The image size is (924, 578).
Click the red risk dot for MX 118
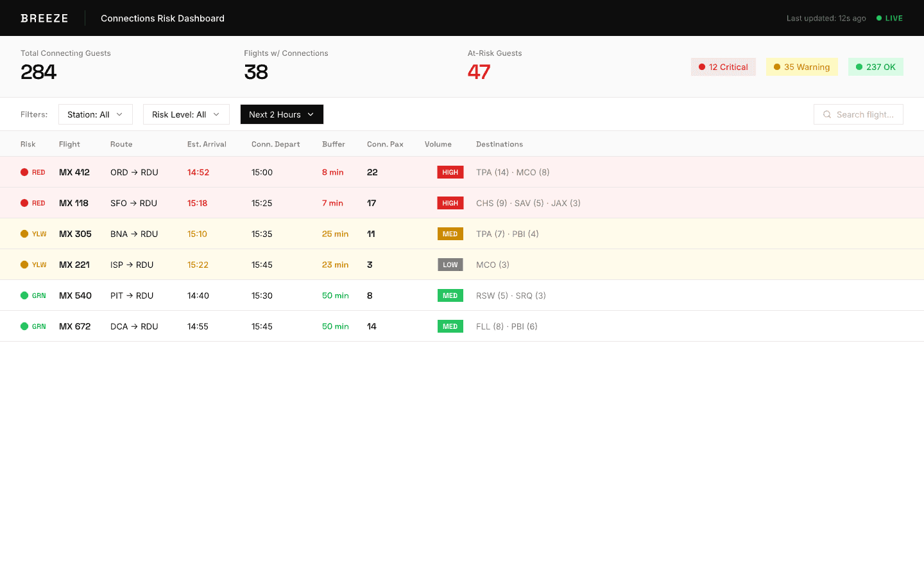pyautogui.click(x=24, y=203)
